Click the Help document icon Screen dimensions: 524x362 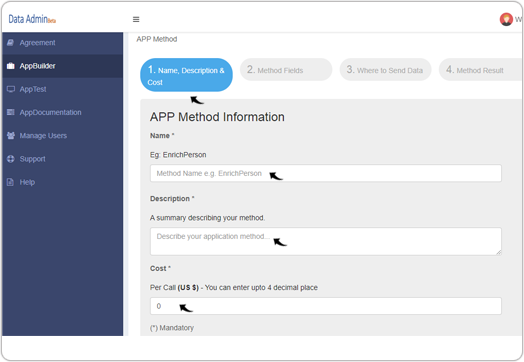pos(11,182)
